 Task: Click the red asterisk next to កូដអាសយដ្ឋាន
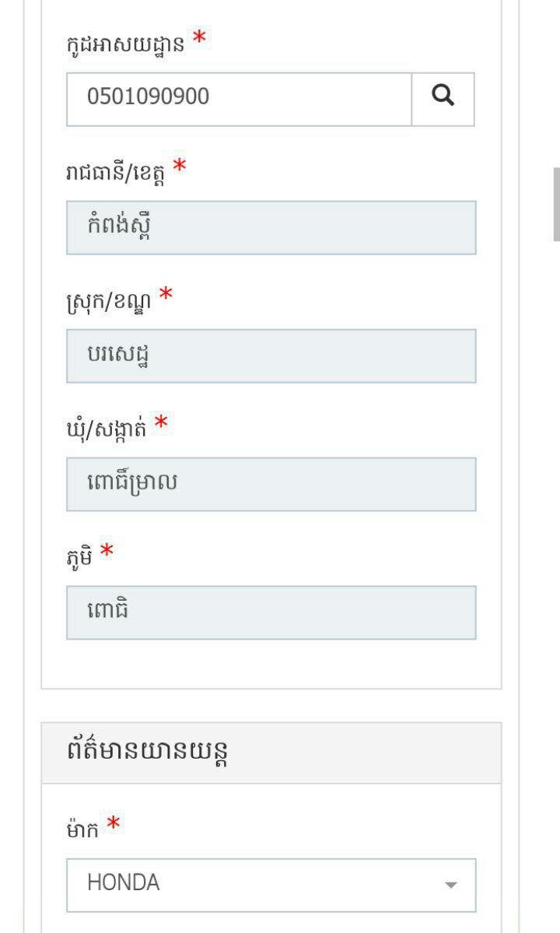point(200,39)
